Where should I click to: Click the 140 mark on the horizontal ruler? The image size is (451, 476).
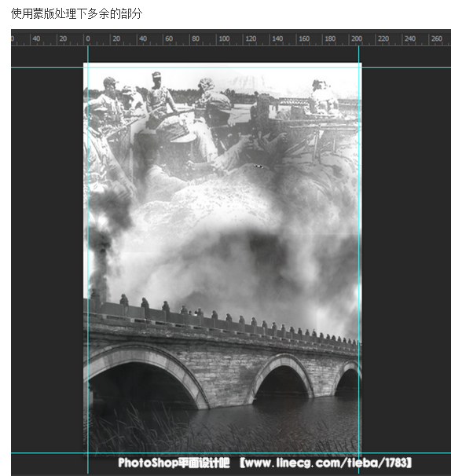pyautogui.click(x=277, y=38)
